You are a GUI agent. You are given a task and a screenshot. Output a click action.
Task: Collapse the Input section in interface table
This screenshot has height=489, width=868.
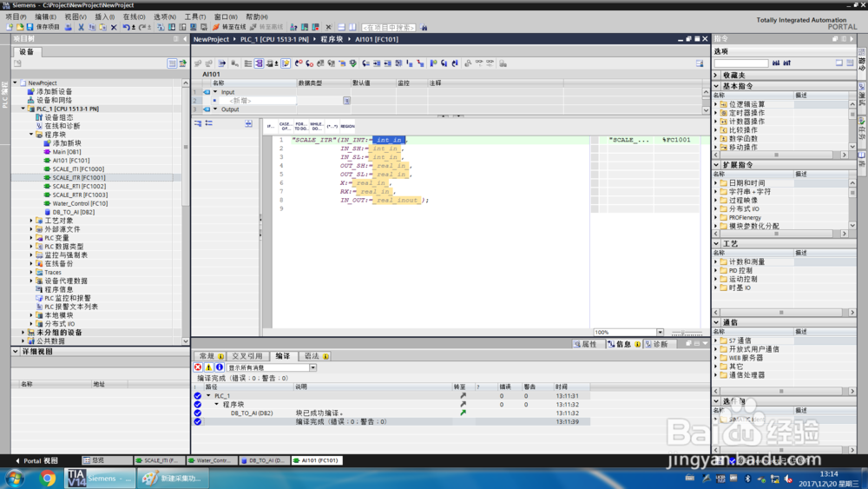[215, 92]
